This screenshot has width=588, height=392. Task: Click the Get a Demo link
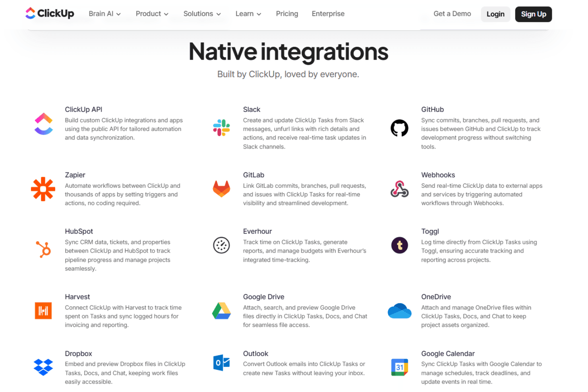(452, 14)
